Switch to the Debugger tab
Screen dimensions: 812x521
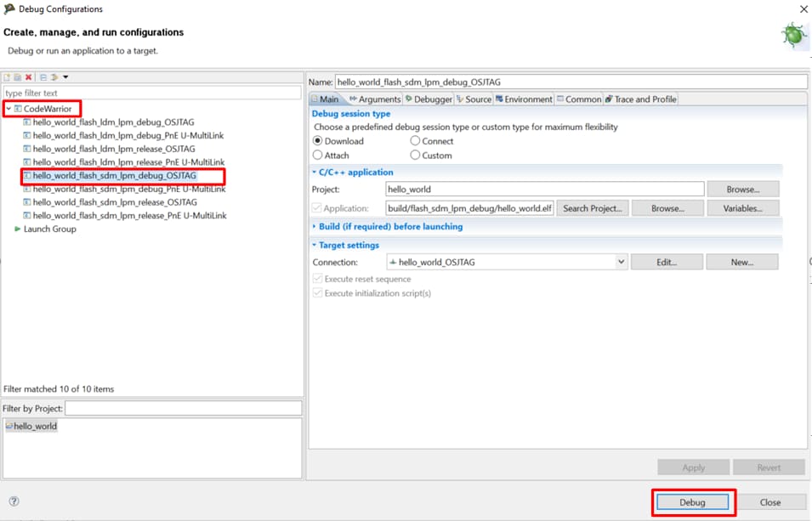click(x=429, y=99)
